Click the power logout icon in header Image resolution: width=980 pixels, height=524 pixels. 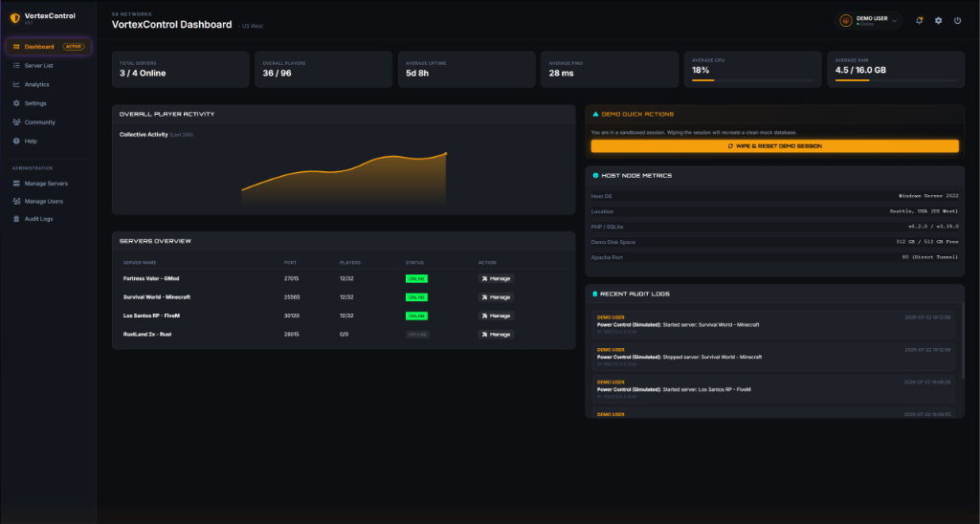[x=957, y=21]
